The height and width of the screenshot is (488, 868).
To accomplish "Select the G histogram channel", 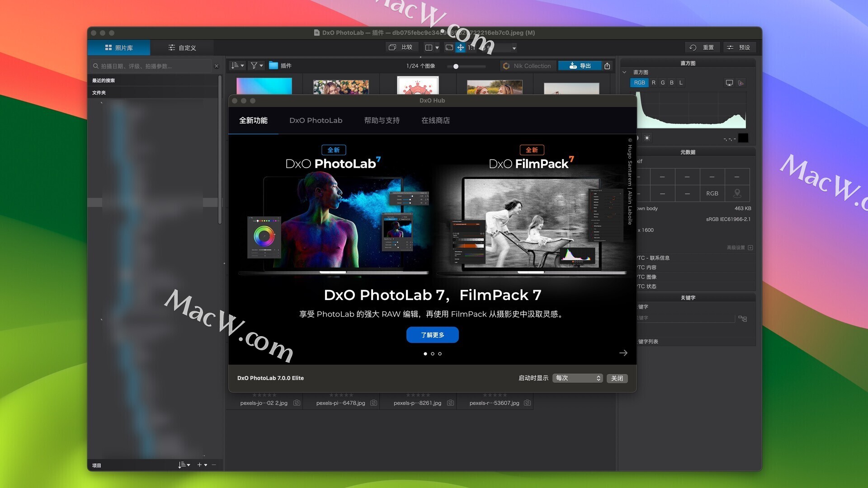I will point(663,83).
